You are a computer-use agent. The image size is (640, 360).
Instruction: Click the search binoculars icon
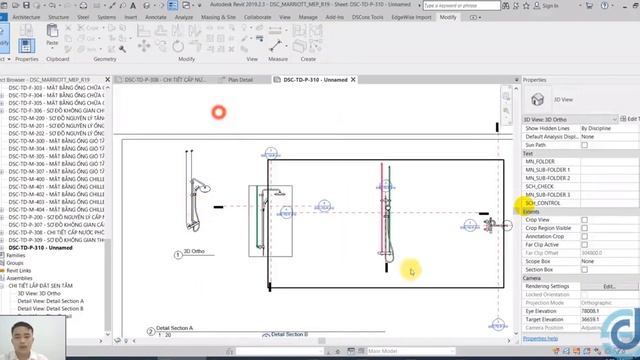(506, 5)
